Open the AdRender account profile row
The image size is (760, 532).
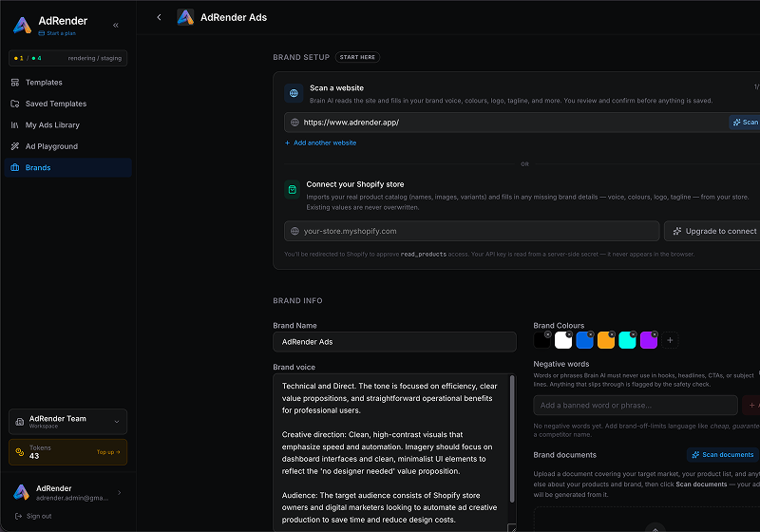point(67,493)
